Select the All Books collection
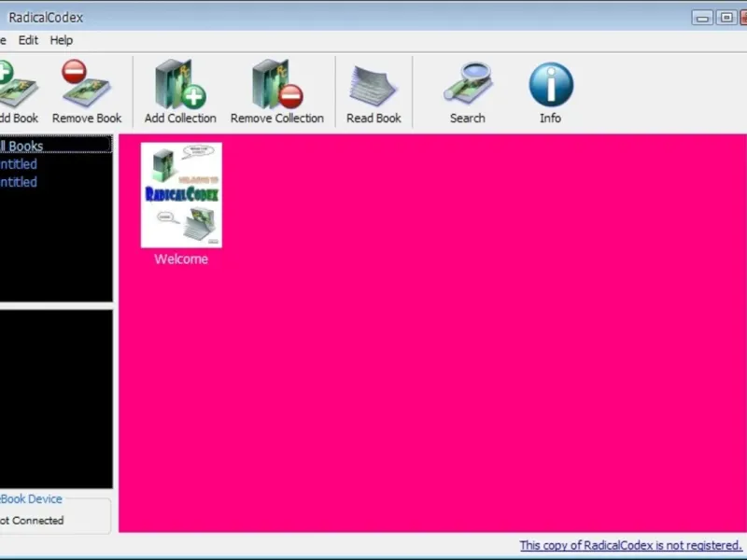 (x=55, y=146)
